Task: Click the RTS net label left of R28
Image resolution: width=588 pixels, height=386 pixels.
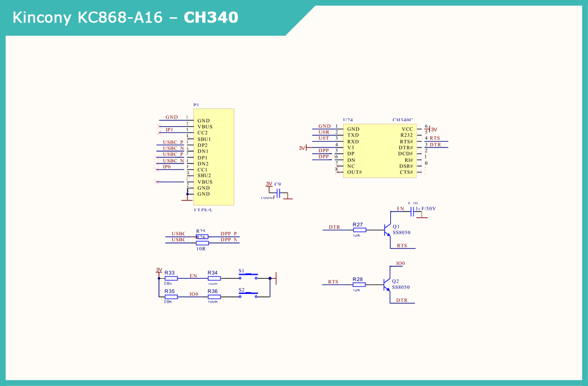Action: click(x=333, y=282)
